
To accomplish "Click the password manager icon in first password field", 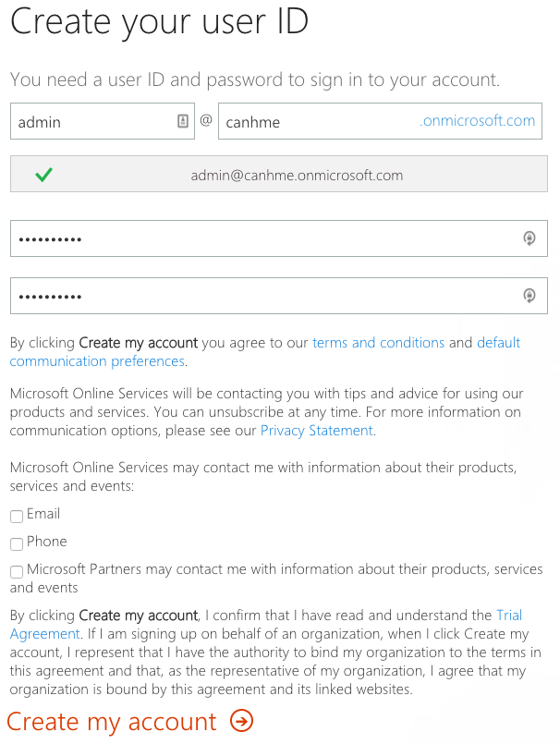I will (x=530, y=238).
